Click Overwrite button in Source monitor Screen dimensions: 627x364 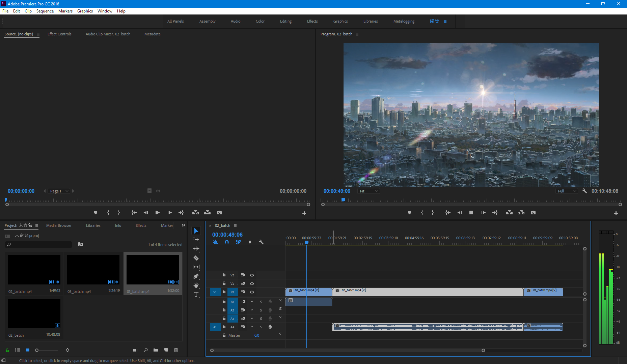[x=207, y=213]
